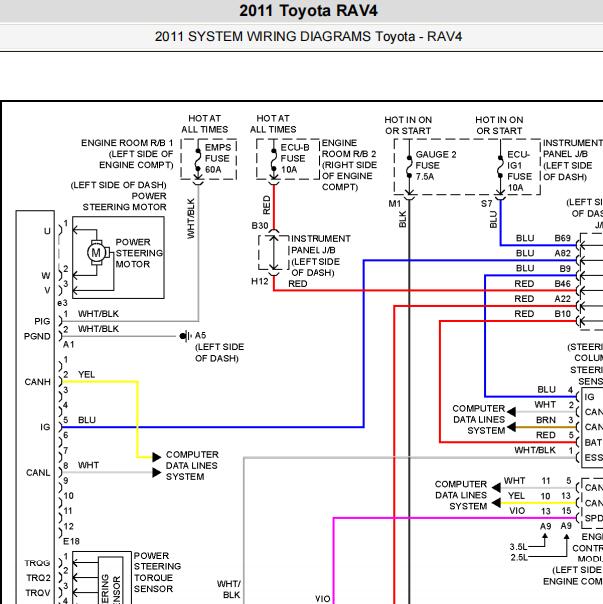This screenshot has height=604, width=603.
Task: Click the GAUGE 2 fuse symbol
Action: click(x=409, y=166)
